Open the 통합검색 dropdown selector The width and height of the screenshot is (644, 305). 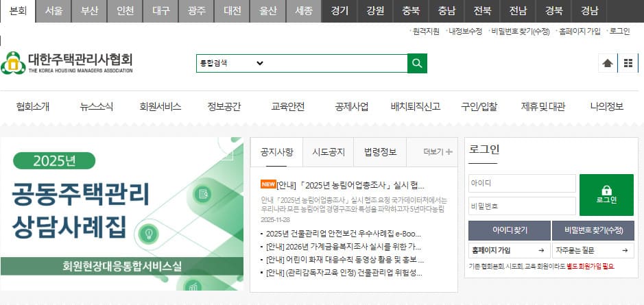[x=231, y=63]
